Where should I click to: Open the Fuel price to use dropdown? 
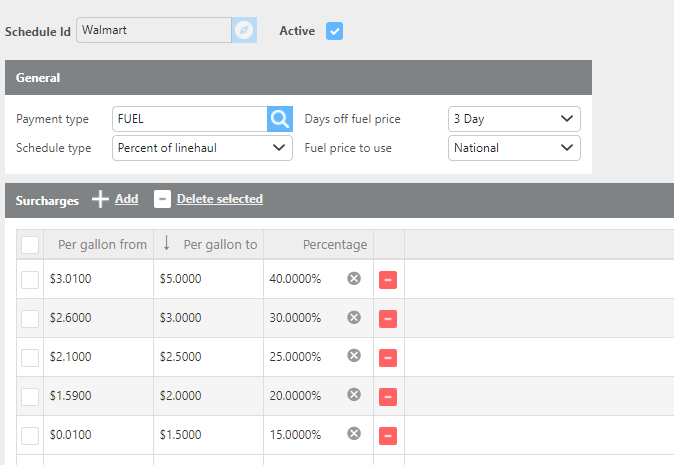514,148
